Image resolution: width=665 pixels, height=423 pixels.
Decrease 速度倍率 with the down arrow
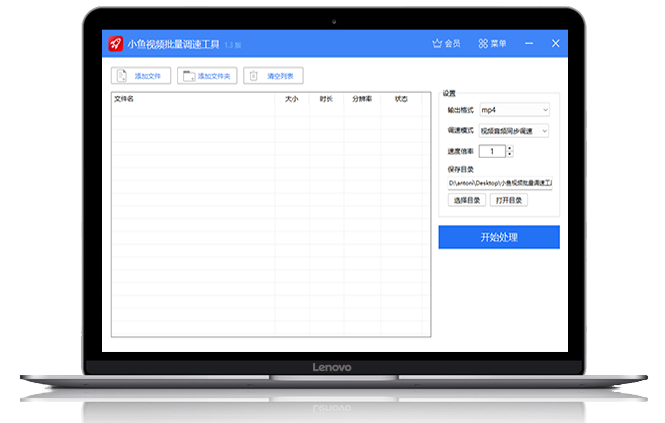[x=510, y=154]
